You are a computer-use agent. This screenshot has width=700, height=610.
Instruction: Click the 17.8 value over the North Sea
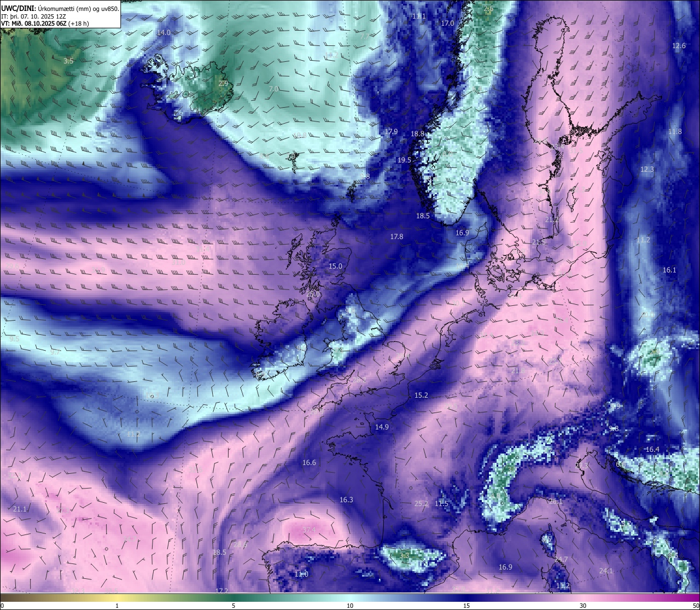point(396,237)
